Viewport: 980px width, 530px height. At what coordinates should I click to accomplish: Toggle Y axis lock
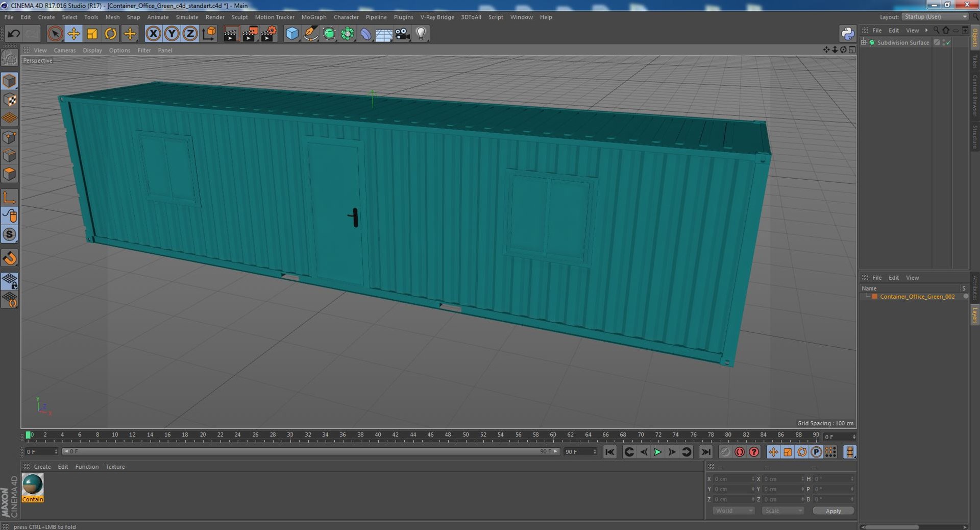coord(172,34)
